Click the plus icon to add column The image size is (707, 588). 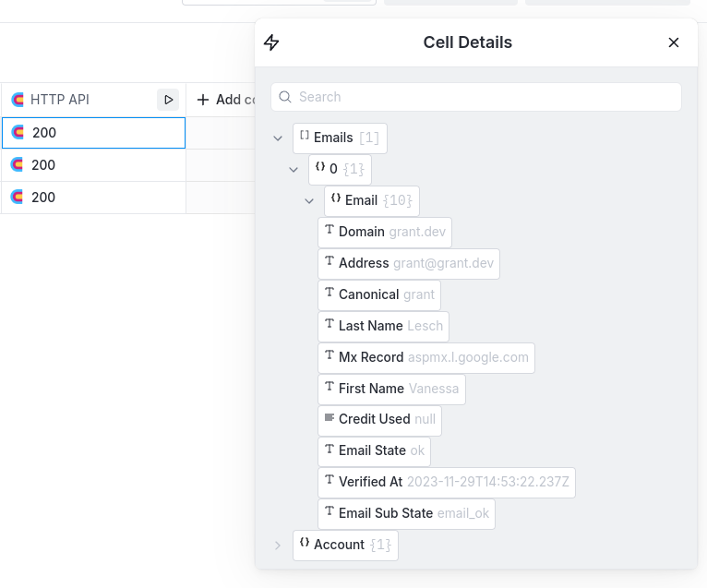(x=204, y=100)
